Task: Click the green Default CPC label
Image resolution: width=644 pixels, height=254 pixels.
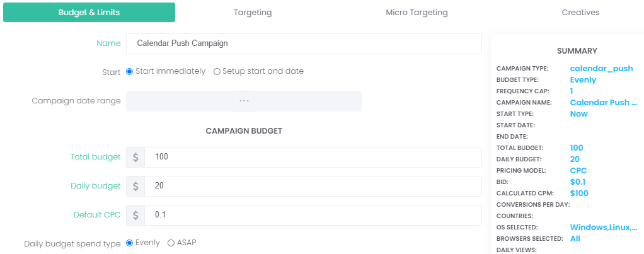Action: pos(96,215)
